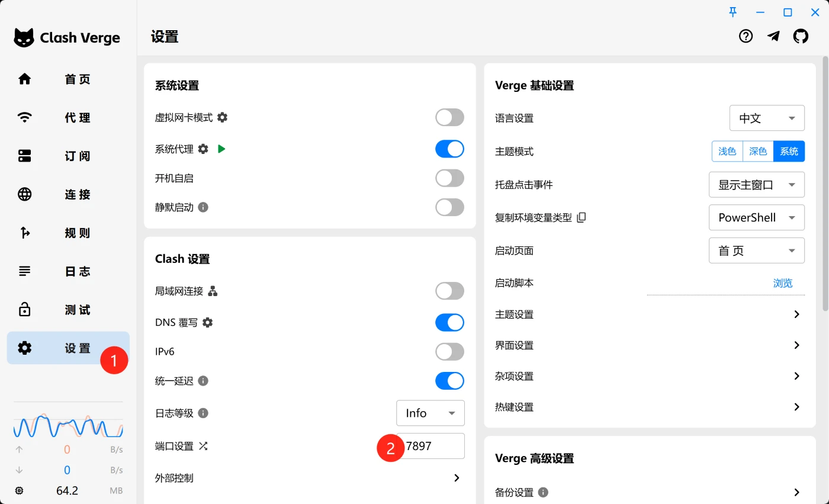
Task: Click 浏览 to choose a startup script
Action: [783, 283]
